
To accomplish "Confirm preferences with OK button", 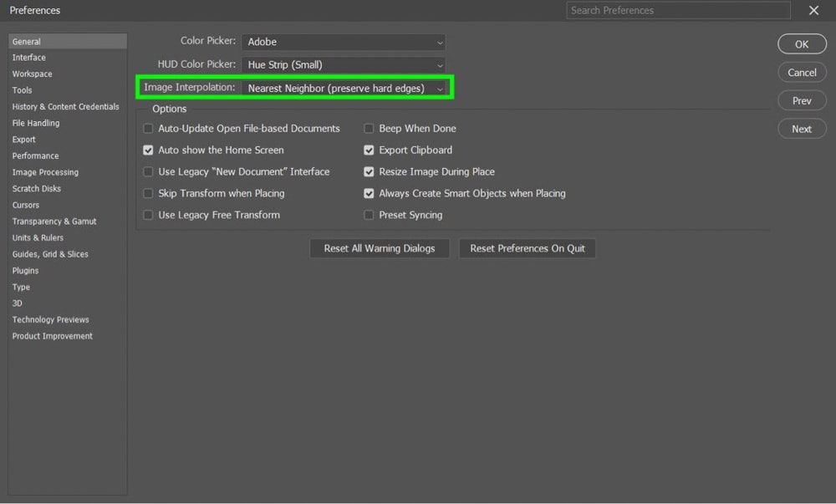I will coord(801,43).
